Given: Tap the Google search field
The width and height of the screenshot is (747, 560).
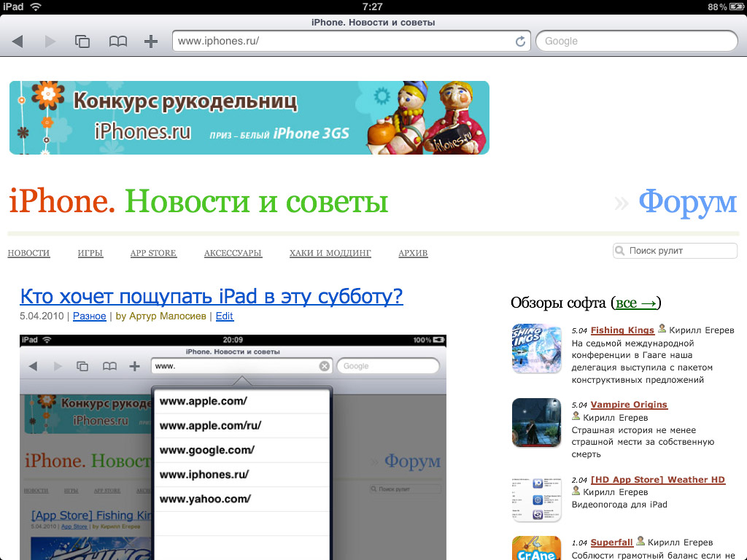Looking at the screenshot, I should point(637,41).
